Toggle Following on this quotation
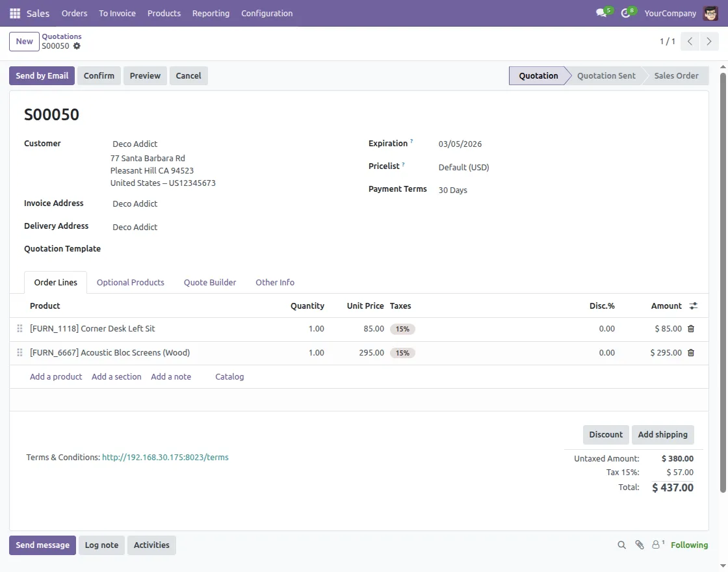Viewport: 728px width, 572px height. point(689,545)
